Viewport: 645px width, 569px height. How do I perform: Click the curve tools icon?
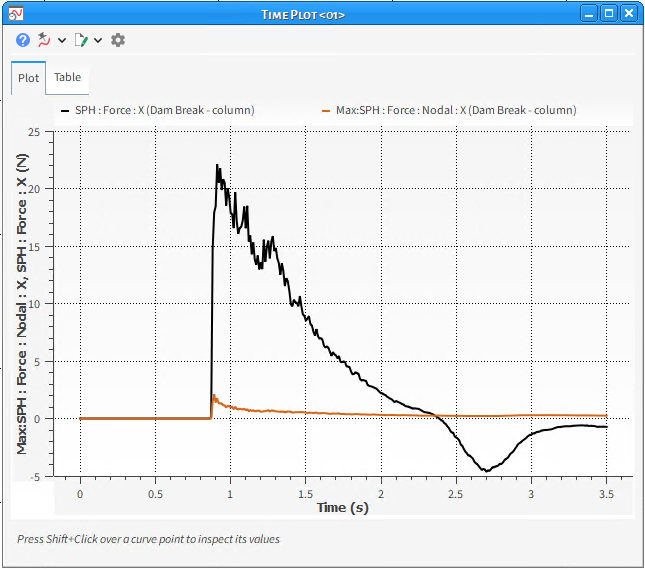(x=44, y=40)
